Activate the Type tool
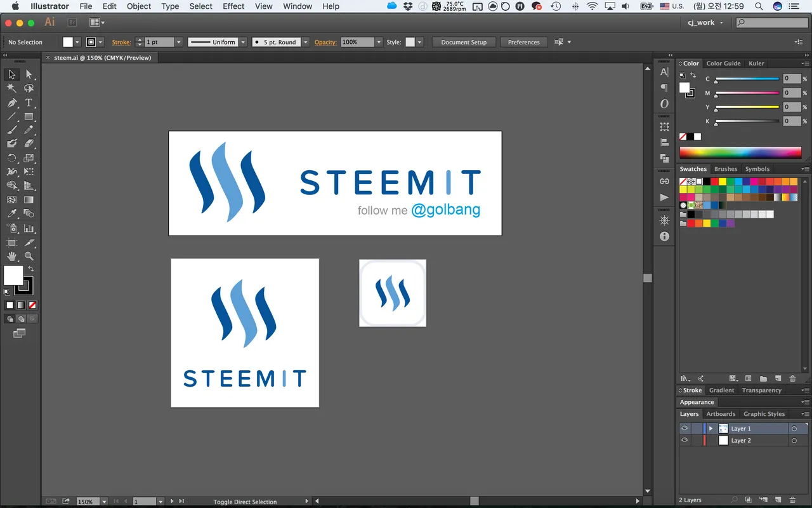Image resolution: width=812 pixels, height=508 pixels. (x=29, y=103)
